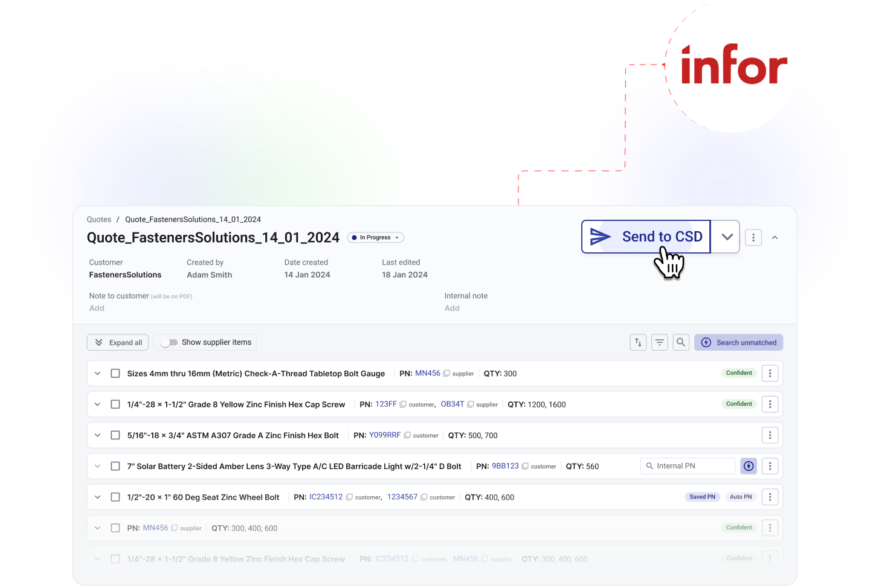Viewport: 870px width, 588px height.
Task: Check the Zinc Wheel Bolt row checkbox
Action: point(115,497)
